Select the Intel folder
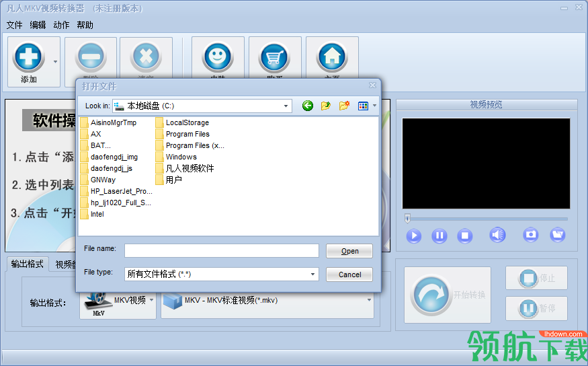Screen dimensions: 588x366 [92, 215]
